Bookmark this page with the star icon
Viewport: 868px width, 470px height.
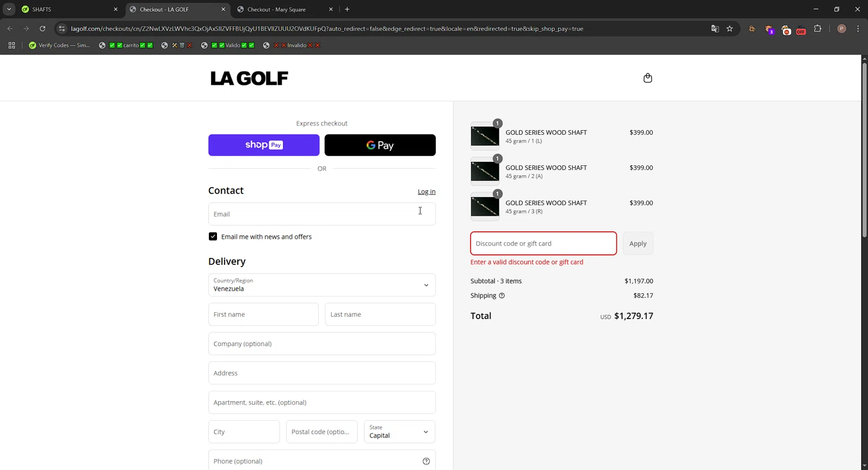pyautogui.click(x=730, y=29)
